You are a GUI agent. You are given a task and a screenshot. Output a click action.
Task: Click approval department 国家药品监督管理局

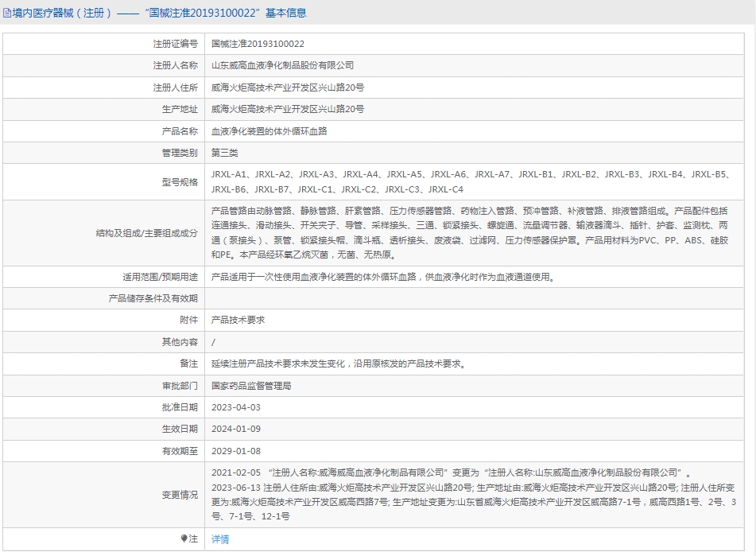point(251,386)
